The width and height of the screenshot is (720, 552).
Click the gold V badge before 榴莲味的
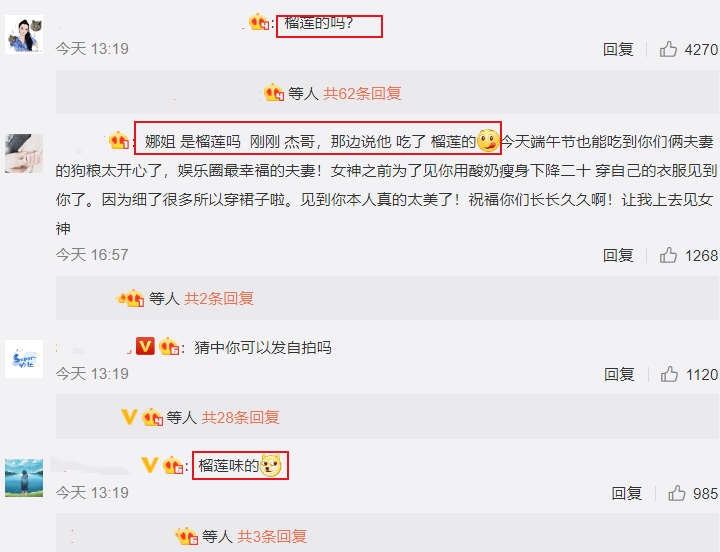150,465
